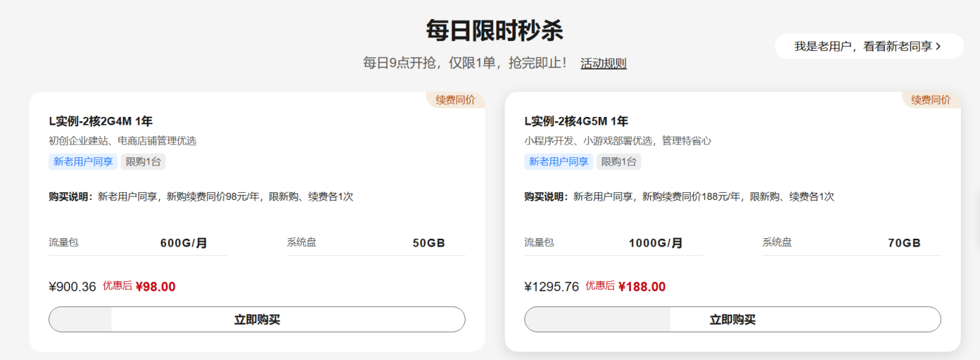The width and height of the screenshot is (980, 360).
Task: Click the 限购1台 tag on 2核2G4M card
Action: point(143,162)
